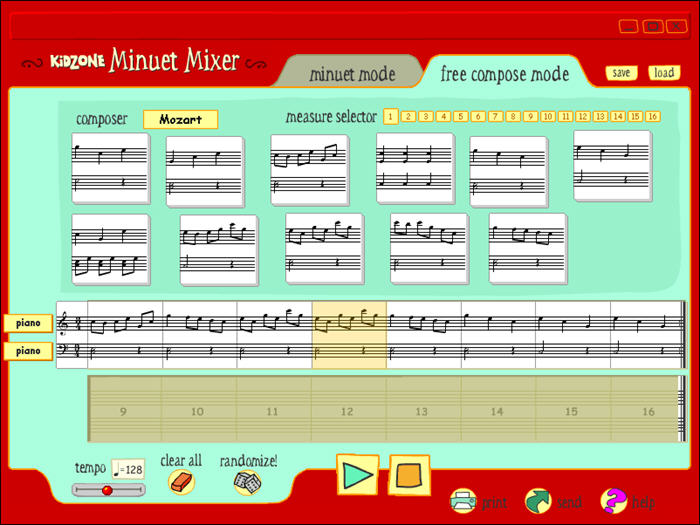
Task: Click the tempo slider red knob
Action: point(107,490)
